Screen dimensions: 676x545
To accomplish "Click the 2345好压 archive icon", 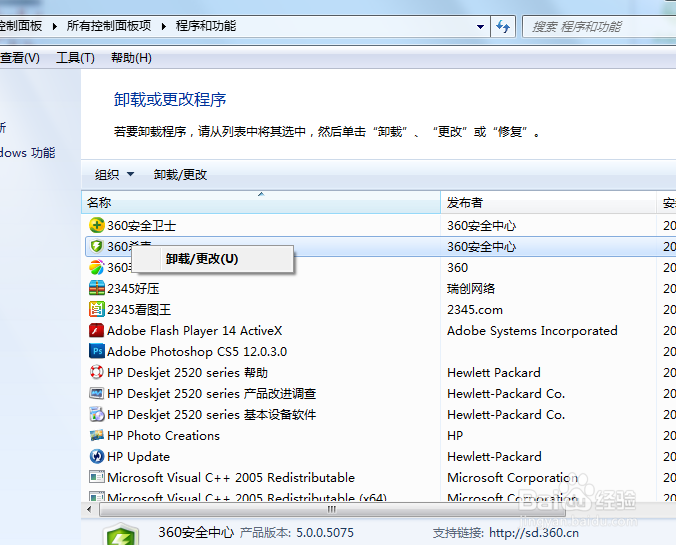I will point(97,288).
